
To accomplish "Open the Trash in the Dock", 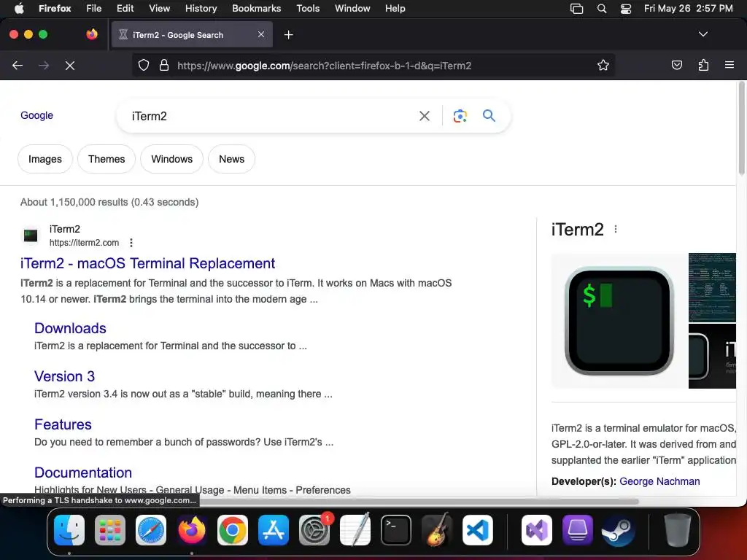I will tap(677, 530).
